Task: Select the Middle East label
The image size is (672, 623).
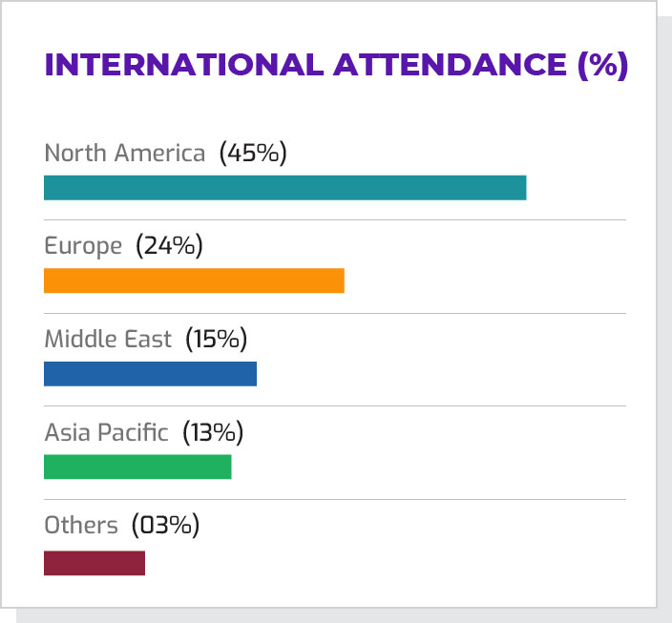Action: pos(108,339)
